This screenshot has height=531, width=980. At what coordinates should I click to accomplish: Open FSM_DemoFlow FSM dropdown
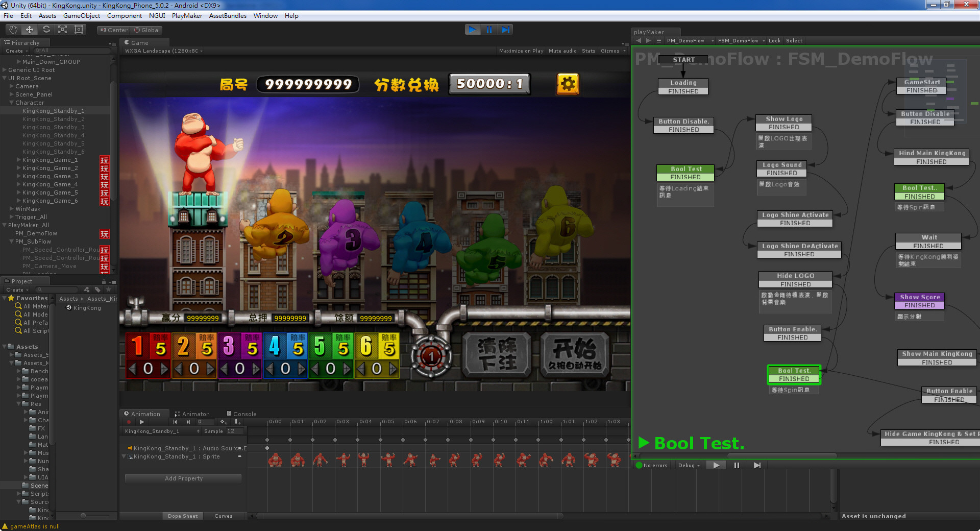[x=741, y=41]
